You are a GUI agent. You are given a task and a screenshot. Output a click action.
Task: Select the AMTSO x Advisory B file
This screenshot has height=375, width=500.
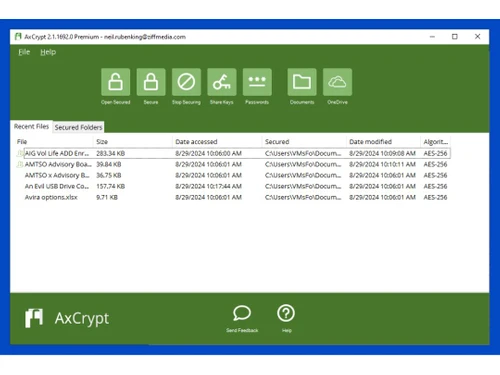point(57,175)
